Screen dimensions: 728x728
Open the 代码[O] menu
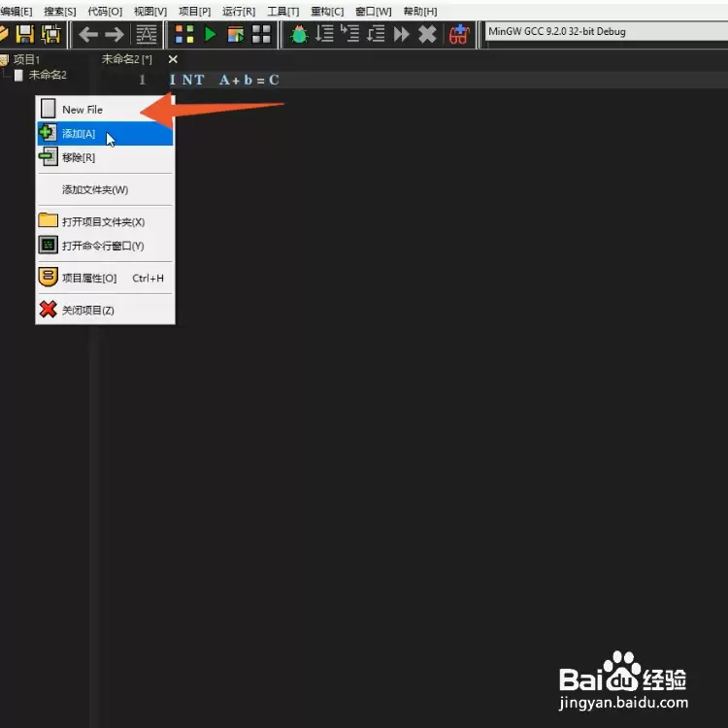(105, 11)
